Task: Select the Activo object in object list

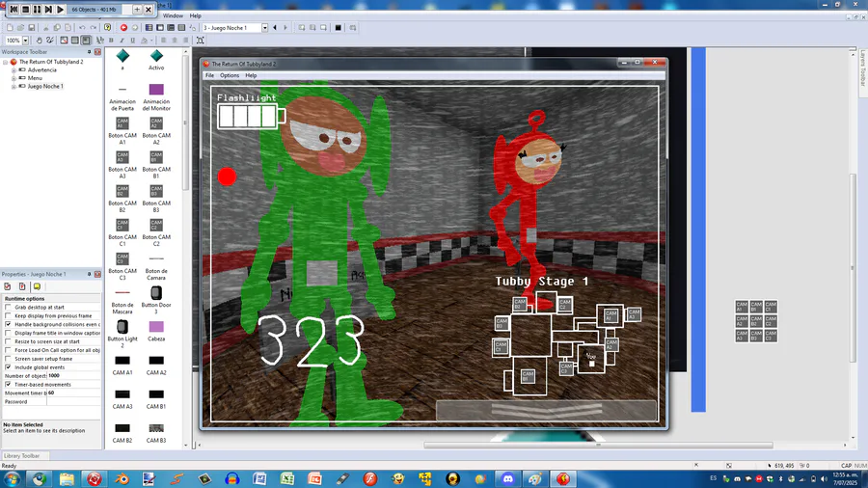Action: click(156, 60)
